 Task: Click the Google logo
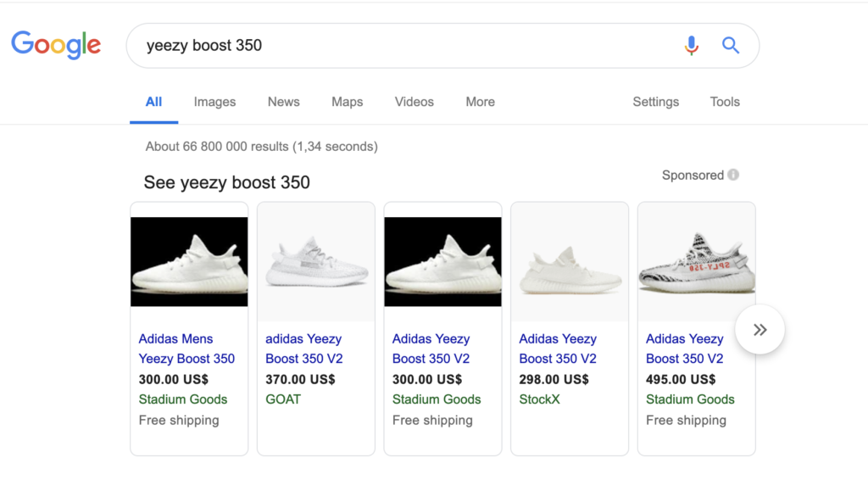tap(56, 45)
